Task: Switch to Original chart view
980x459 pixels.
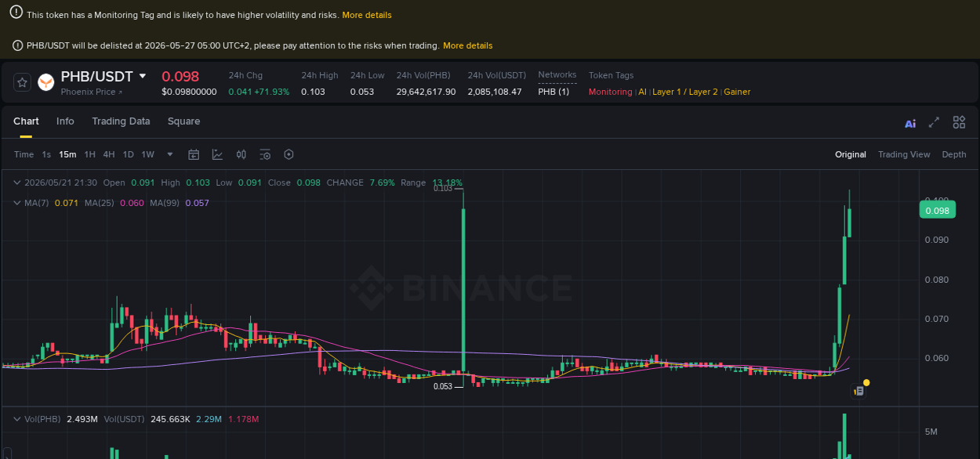Action: (851, 154)
